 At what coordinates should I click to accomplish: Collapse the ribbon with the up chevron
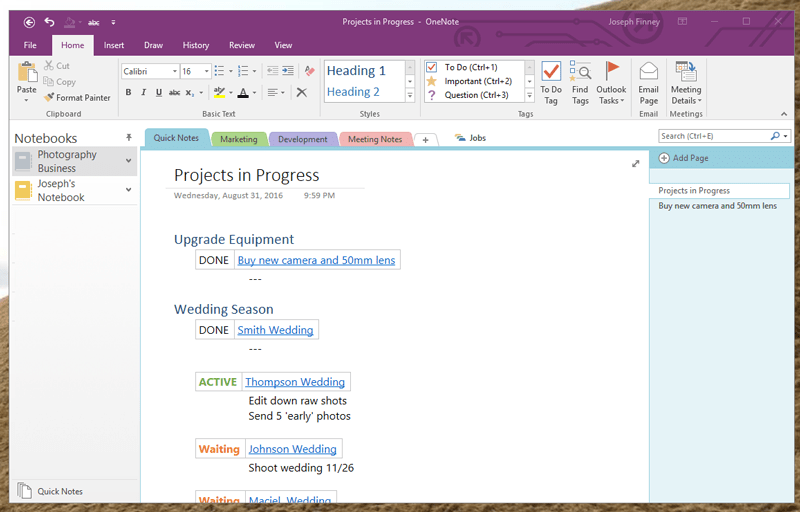(784, 114)
